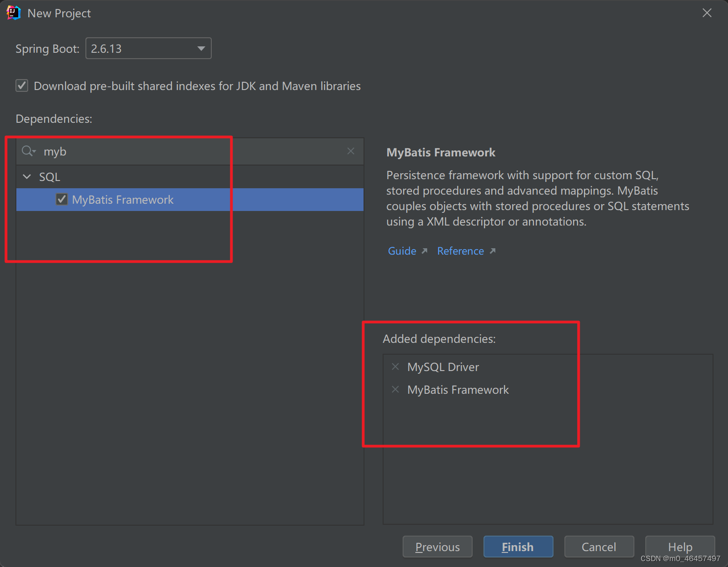Viewport: 728px width, 567px height.
Task: Toggle Download pre-built shared indexes checkbox
Action: 22,85
